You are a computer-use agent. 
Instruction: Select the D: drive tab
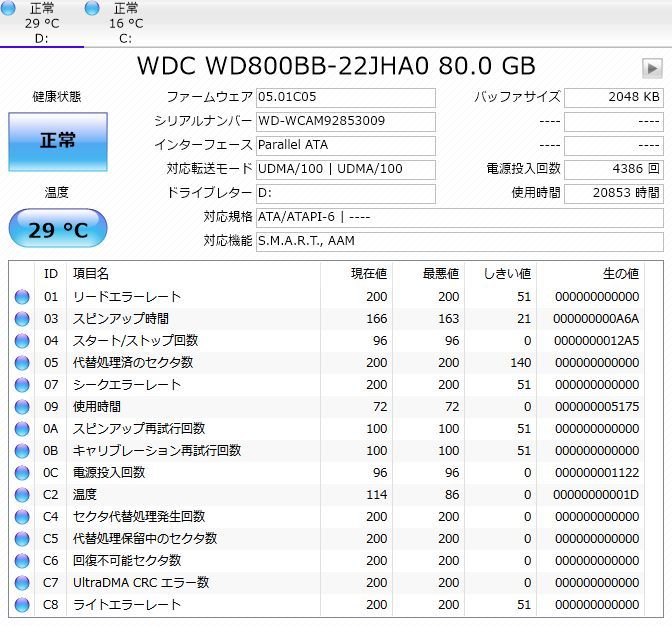point(41,24)
